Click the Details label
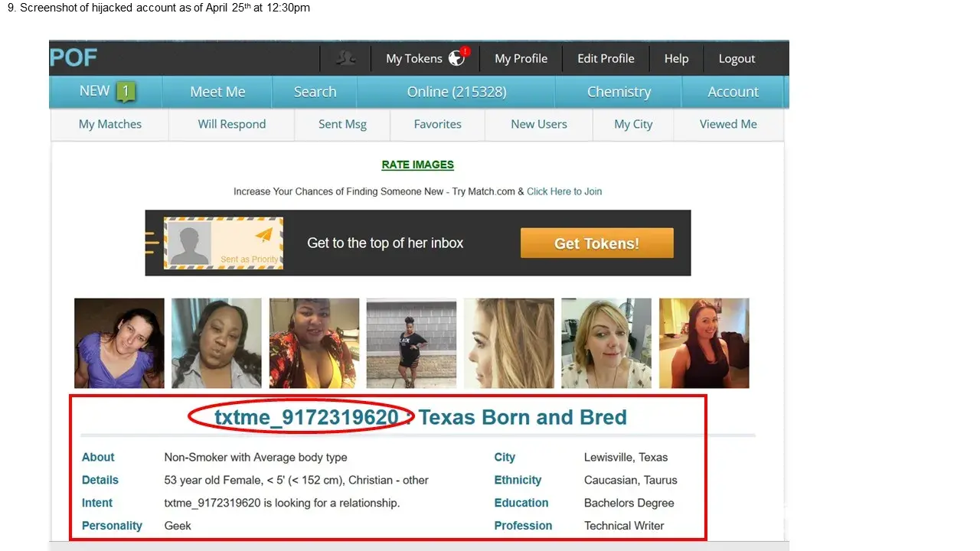 pyautogui.click(x=100, y=480)
